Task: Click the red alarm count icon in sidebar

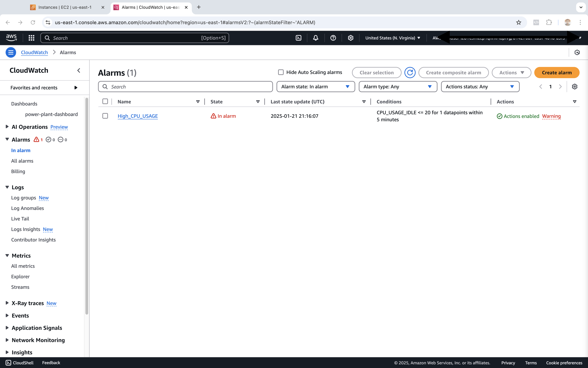Action: 36,139
